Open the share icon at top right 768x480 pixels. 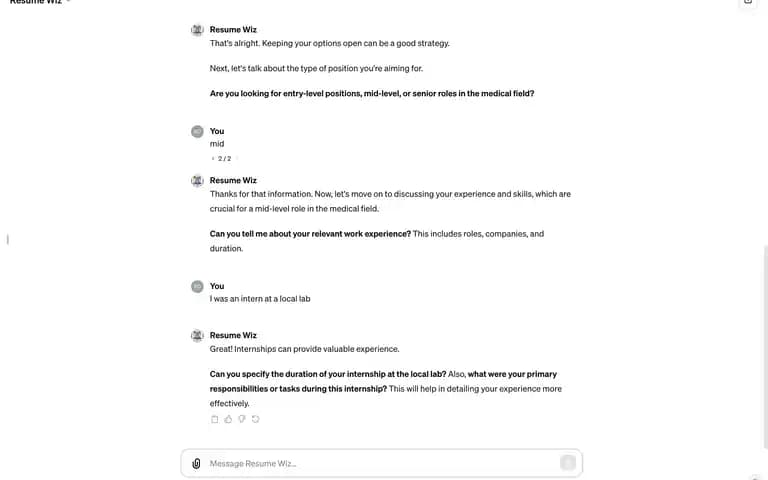[x=748, y=1]
